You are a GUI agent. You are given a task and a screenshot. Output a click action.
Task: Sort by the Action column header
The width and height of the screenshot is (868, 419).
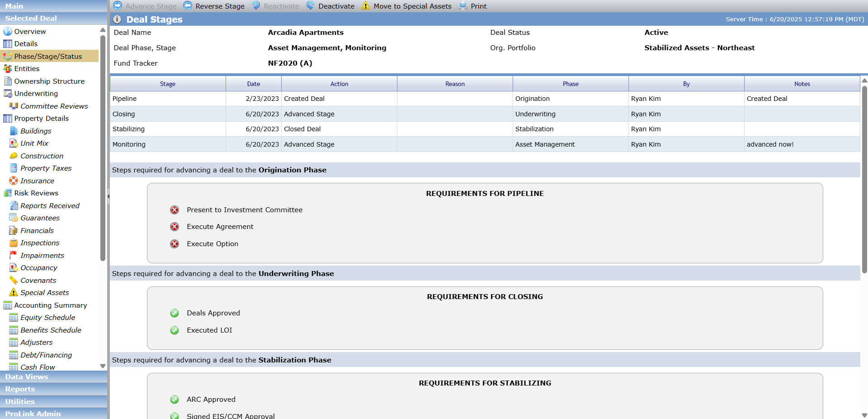[340, 84]
